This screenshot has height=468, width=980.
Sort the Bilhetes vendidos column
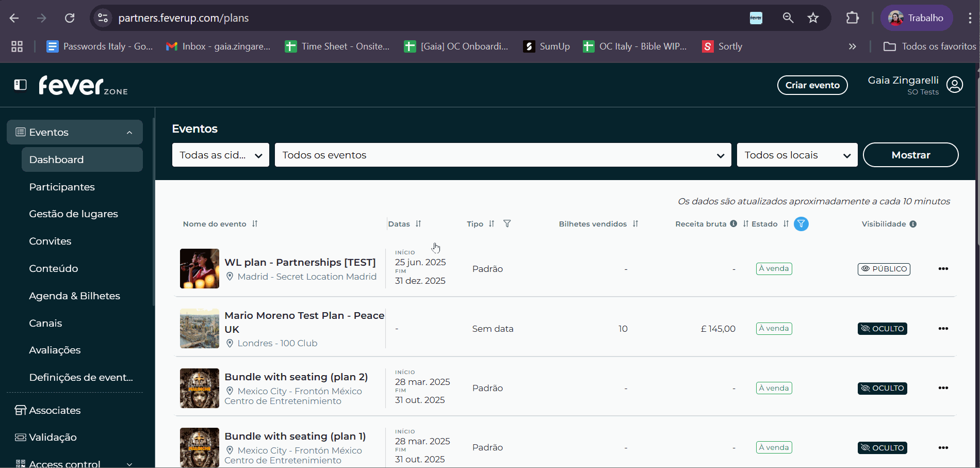pyautogui.click(x=635, y=223)
